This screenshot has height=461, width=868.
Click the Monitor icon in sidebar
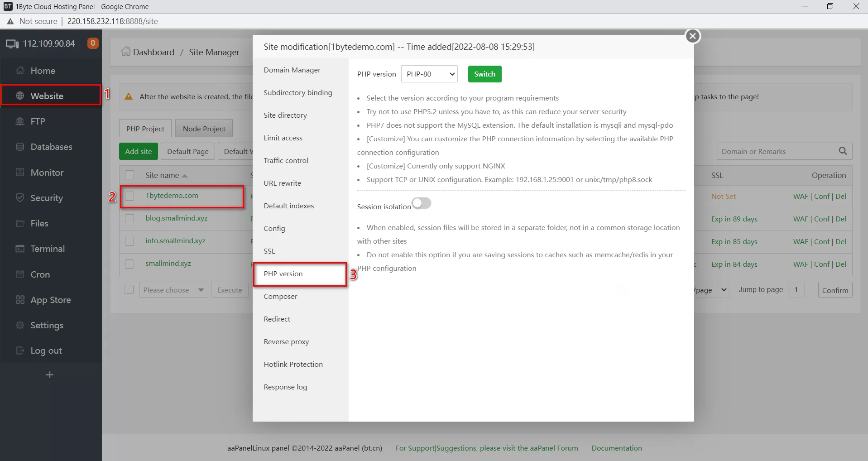[20, 172]
